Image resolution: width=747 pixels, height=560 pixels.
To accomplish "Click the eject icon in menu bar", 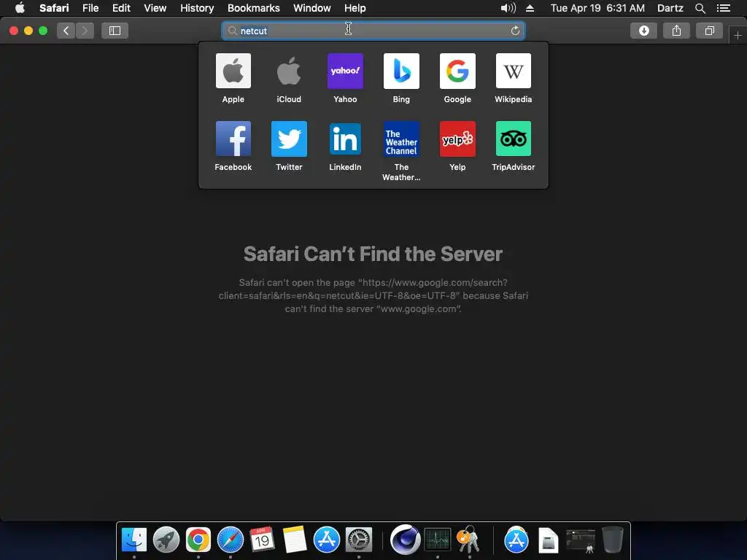I will 530,8.
